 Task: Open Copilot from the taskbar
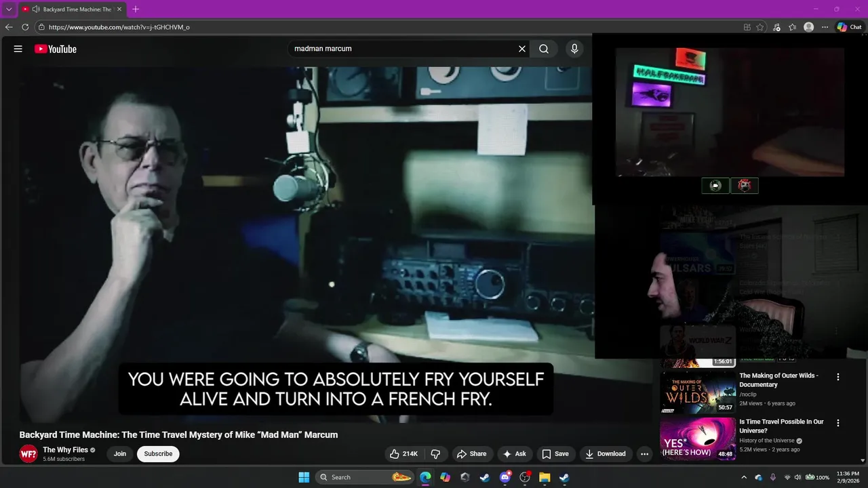coord(445,477)
